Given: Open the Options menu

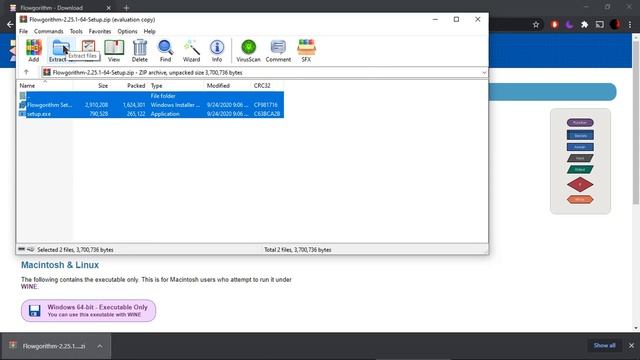Looking at the screenshot, I should (x=127, y=31).
